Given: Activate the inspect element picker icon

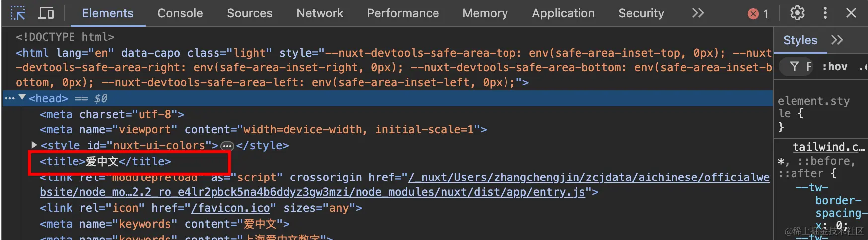Looking at the screenshot, I should pyautogui.click(x=18, y=13).
